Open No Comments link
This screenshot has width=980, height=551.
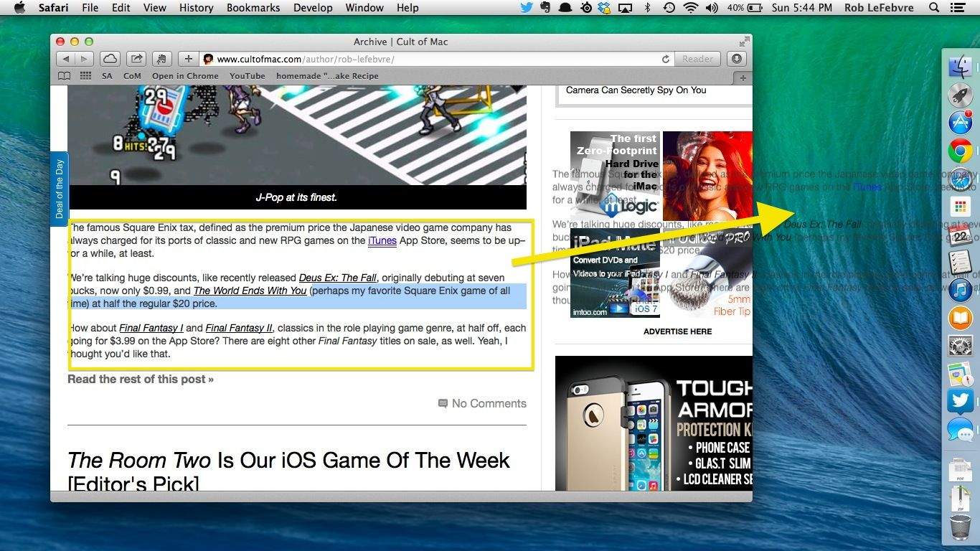coord(482,403)
